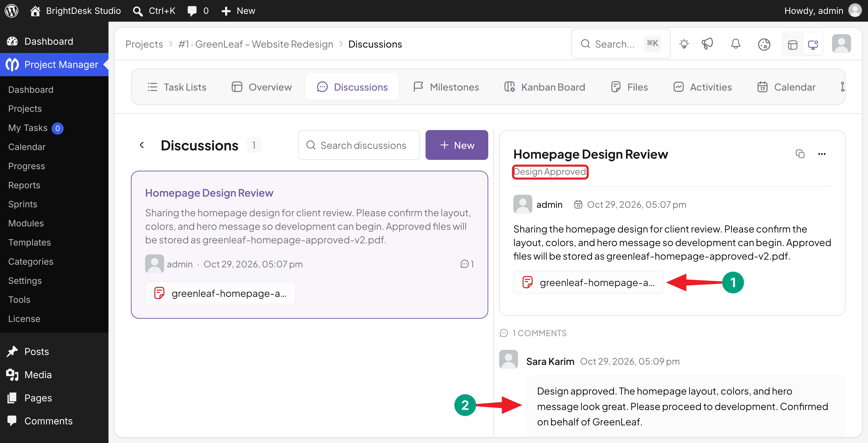The width and height of the screenshot is (868, 443).
Task: Open Sprints in sidebar
Action: point(23,204)
